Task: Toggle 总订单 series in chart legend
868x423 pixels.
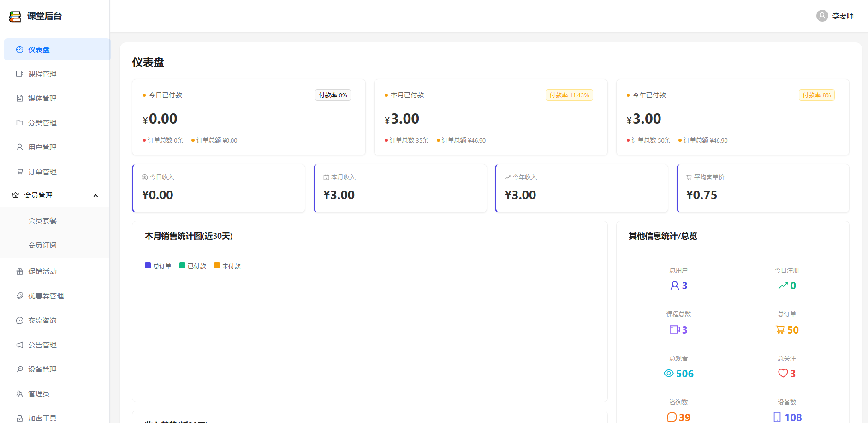Action: (158, 266)
